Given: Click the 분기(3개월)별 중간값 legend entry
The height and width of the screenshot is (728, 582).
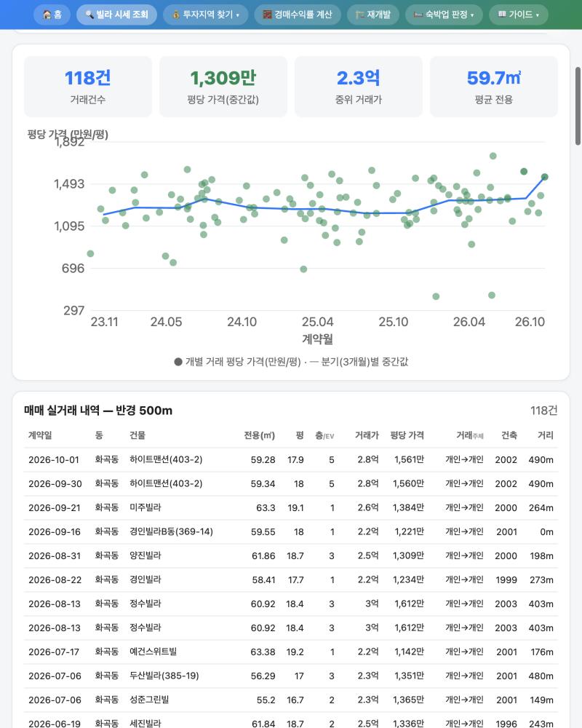Looking at the screenshot, I should pyautogui.click(x=359, y=362).
